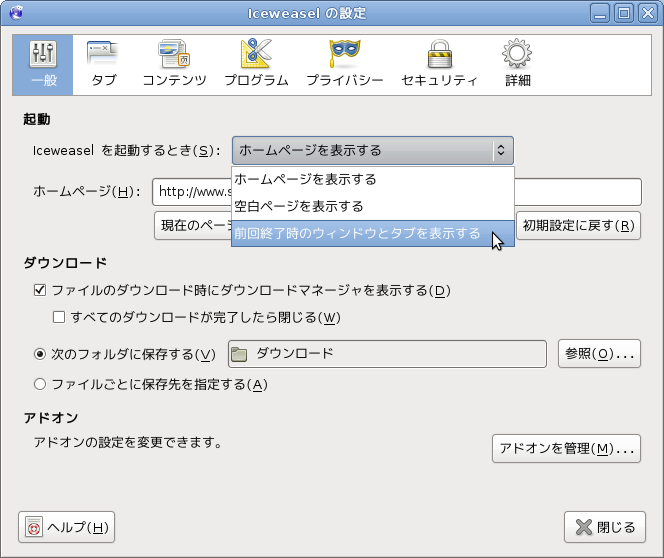Screen dimensions: 664x558
Task: Close the settings window via title bar X
Action: point(648,13)
